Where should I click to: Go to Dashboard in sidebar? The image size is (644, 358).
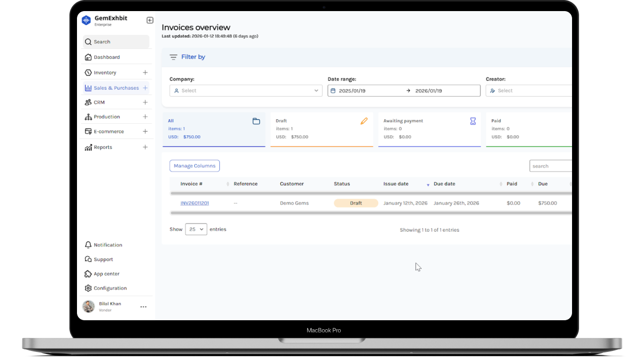coord(107,57)
